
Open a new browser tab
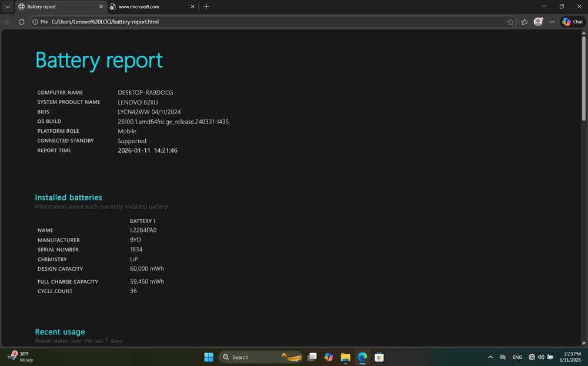tap(206, 6)
